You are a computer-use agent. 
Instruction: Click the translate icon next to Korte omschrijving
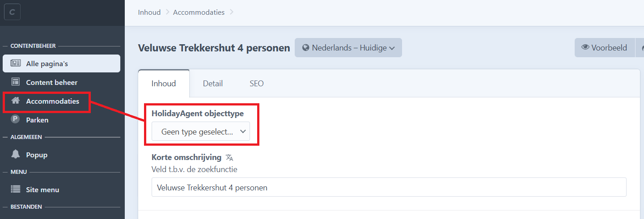click(229, 157)
